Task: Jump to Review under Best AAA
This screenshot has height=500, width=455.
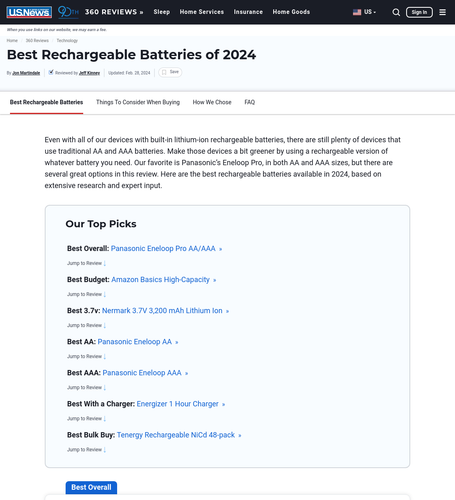Action: pos(86,387)
